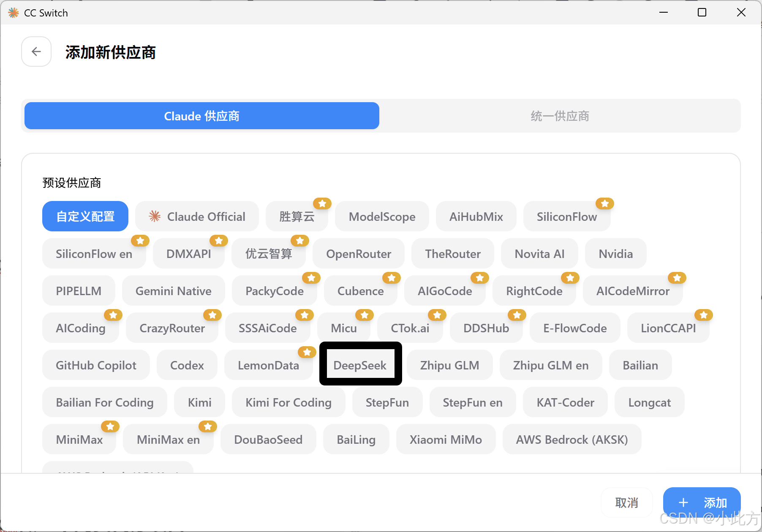762x532 pixels.
Task: Choose Xiaomi MiMo preset
Action: [446, 439]
